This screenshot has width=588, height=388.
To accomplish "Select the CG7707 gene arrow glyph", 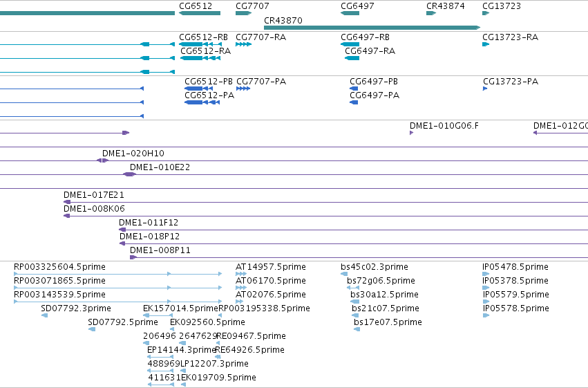I will [243, 13].
